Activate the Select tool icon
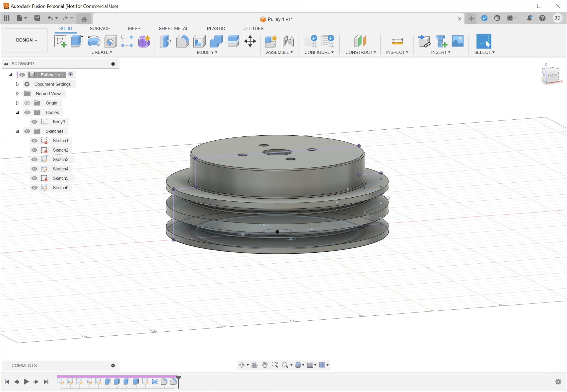 coord(484,41)
